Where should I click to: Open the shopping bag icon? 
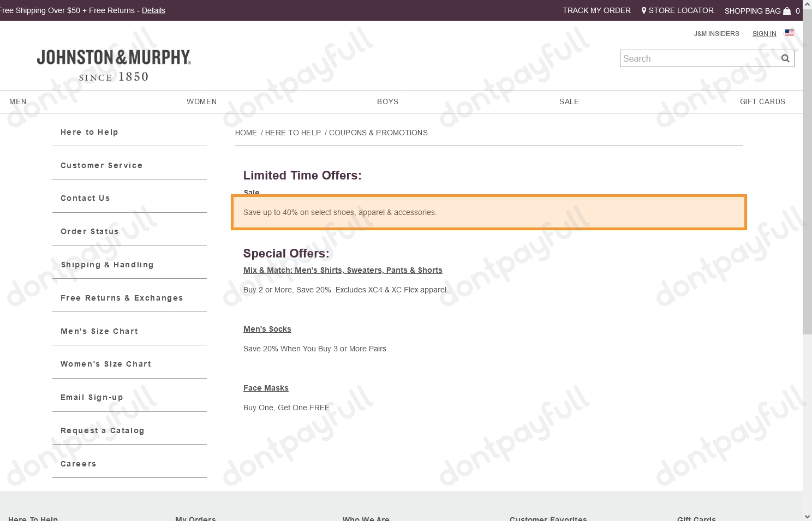pyautogui.click(x=787, y=11)
